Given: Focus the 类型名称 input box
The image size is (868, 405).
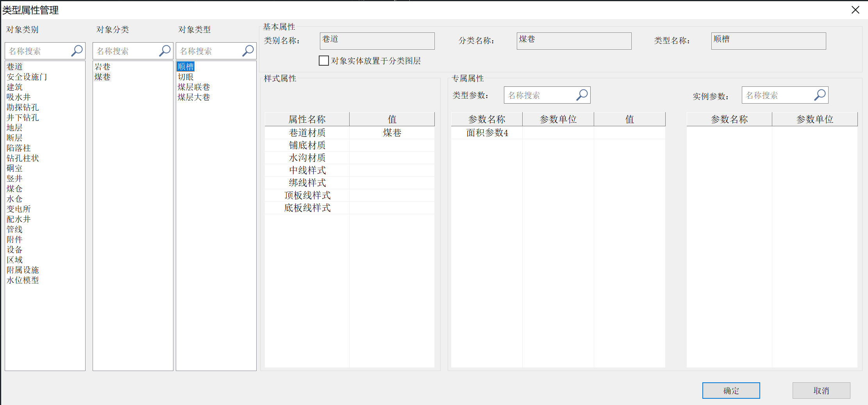Looking at the screenshot, I should [x=768, y=41].
